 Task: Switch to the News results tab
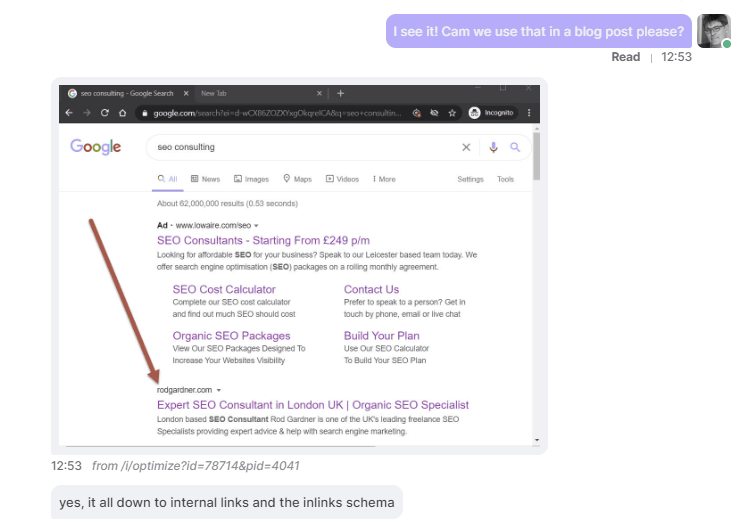[205, 179]
